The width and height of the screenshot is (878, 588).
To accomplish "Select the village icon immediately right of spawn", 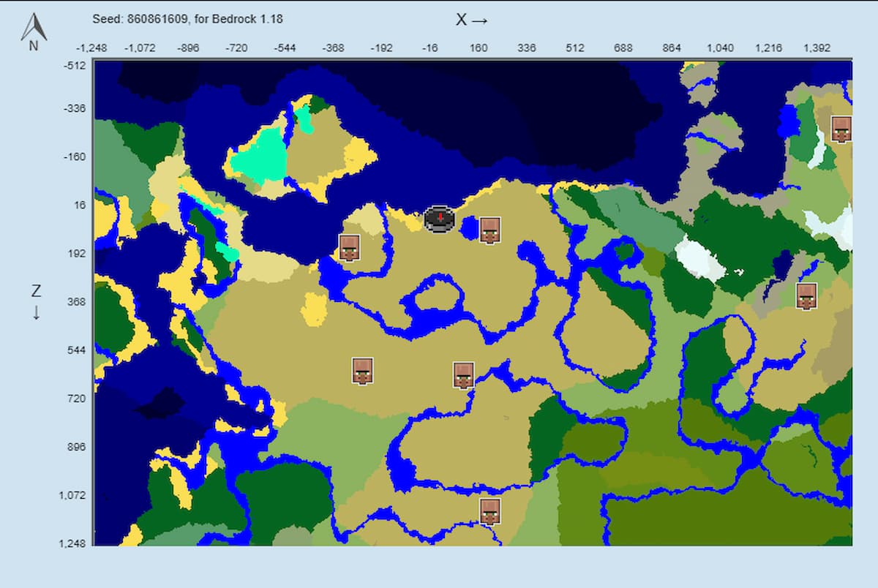I will [489, 230].
